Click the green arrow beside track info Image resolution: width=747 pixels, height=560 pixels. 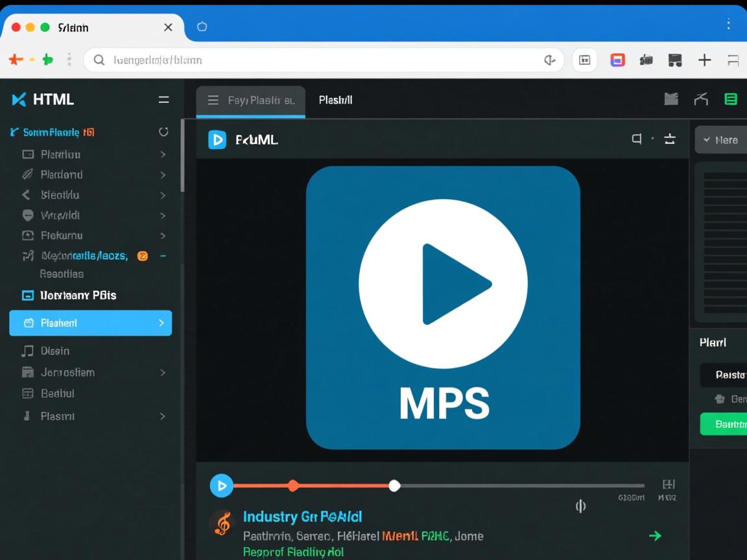655,535
